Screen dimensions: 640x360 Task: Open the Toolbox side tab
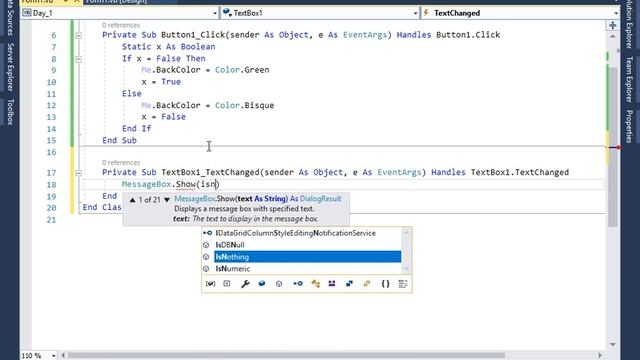[x=10, y=112]
